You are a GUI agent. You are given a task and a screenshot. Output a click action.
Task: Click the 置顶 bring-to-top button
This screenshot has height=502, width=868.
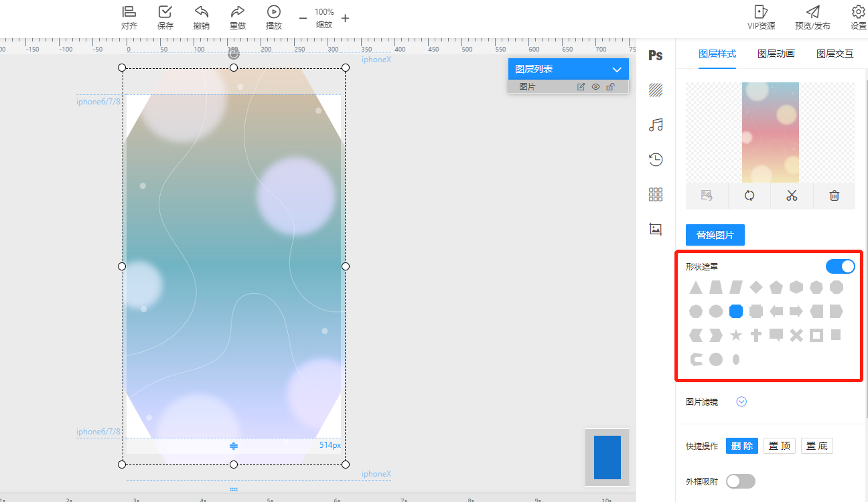point(780,446)
